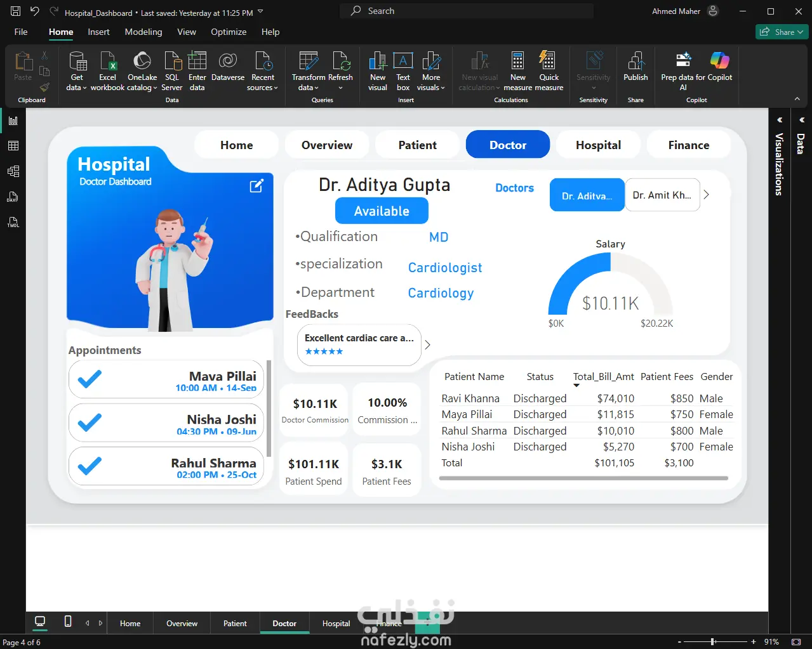Click Hospital navigation button on dashboard
The image size is (812, 649).
coord(599,145)
